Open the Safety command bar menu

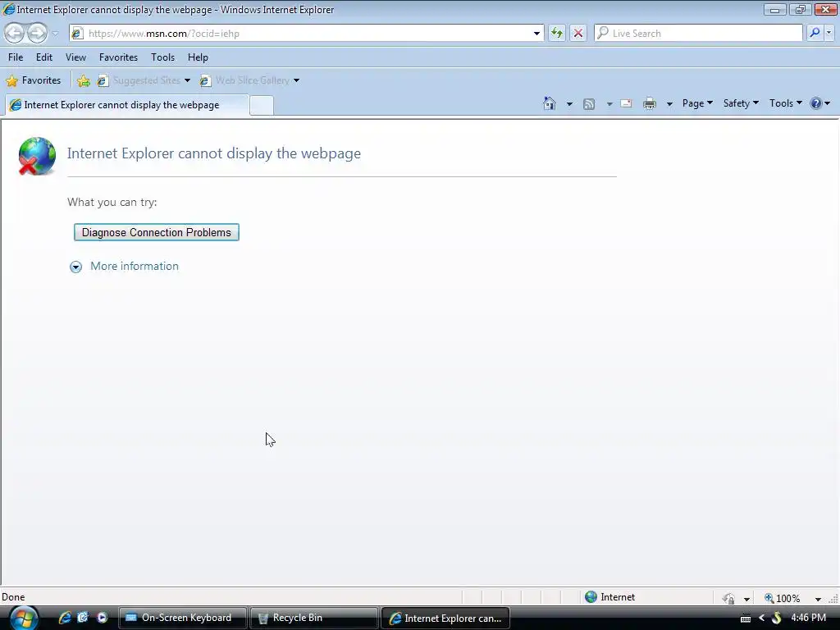tap(741, 103)
